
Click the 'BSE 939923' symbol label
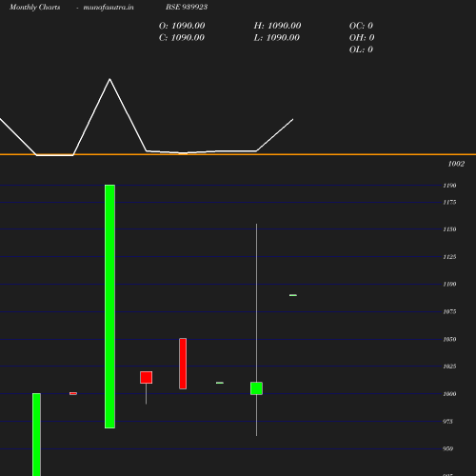[187, 7]
